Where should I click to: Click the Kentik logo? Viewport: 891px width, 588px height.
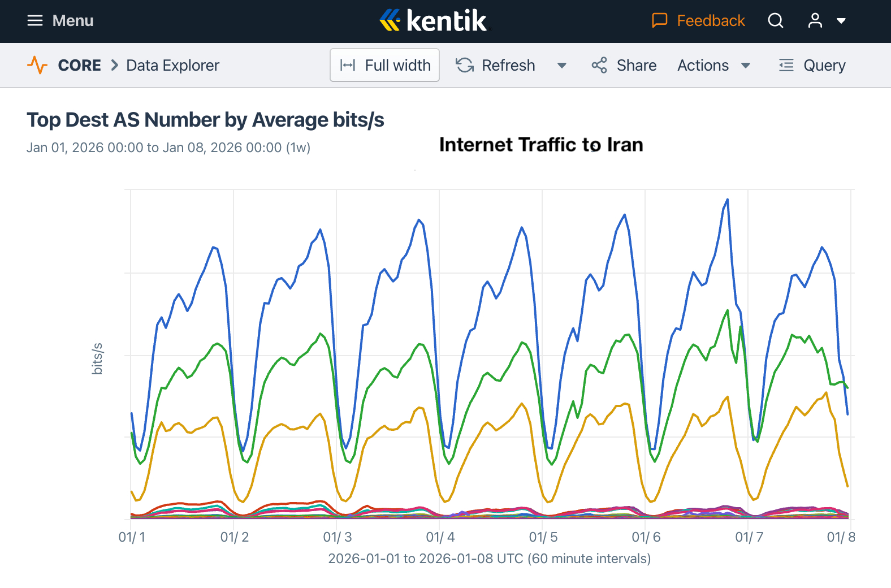433,21
